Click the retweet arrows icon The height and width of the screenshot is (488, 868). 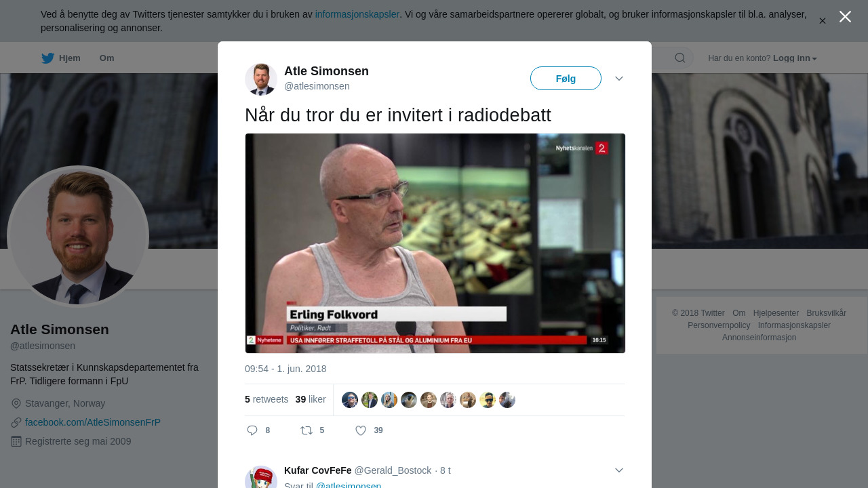click(x=307, y=430)
